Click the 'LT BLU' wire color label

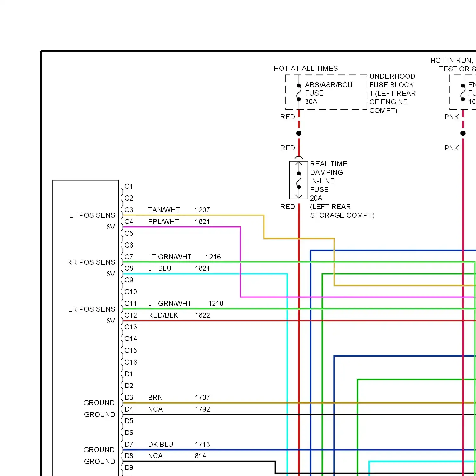tap(160, 268)
